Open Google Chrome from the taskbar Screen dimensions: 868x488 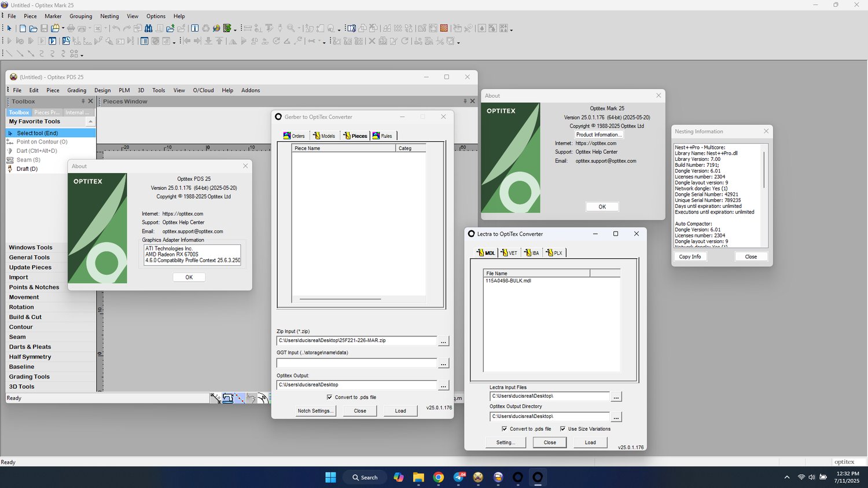point(438,478)
